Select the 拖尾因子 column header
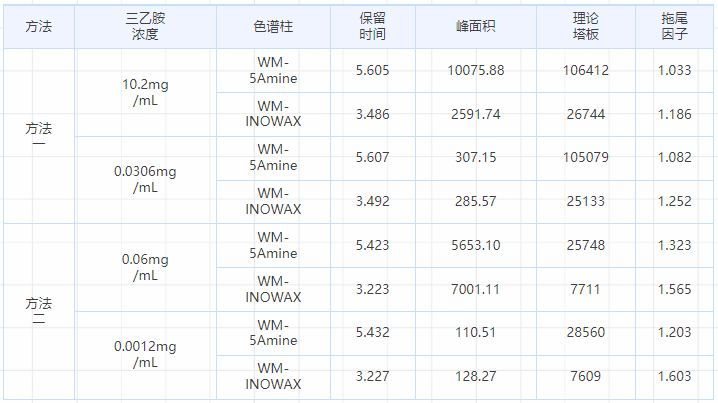 (x=675, y=27)
